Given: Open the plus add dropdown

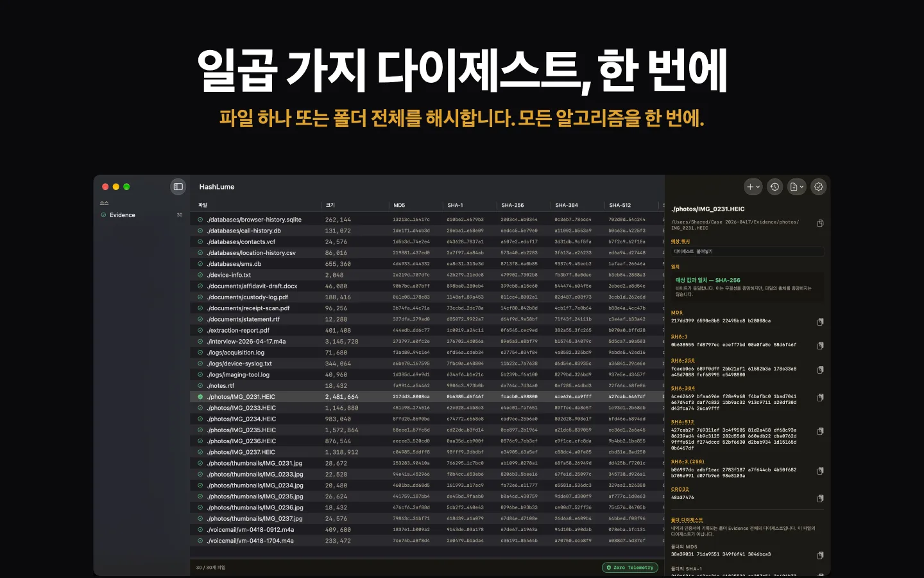Looking at the screenshot, I should point(753,187).
